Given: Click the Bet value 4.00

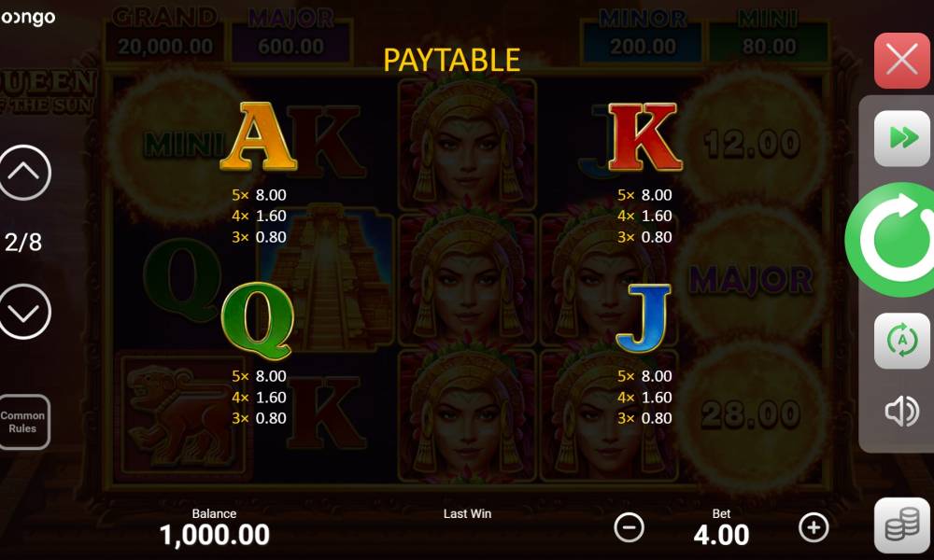Looking at the screenshot, I should coord(721,535).
